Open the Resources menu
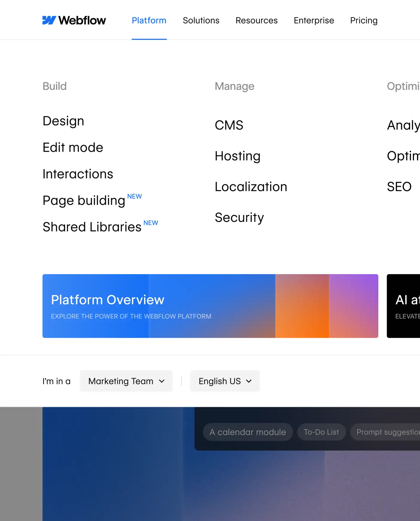Image resolution: width=420 pixels, height=521 pixels. 257,20
